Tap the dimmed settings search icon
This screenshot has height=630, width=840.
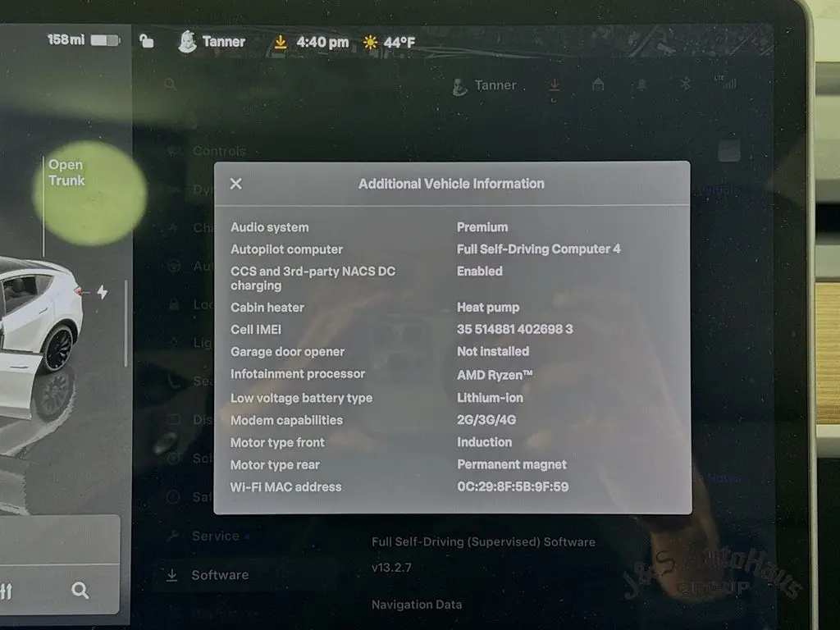(171, 84)
